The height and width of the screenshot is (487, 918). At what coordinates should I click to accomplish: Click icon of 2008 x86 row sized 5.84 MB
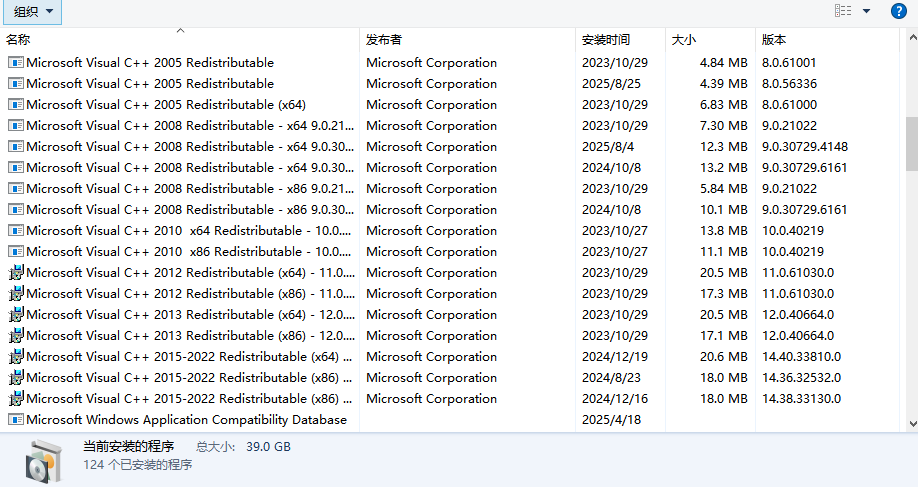(x=16, y=189)
